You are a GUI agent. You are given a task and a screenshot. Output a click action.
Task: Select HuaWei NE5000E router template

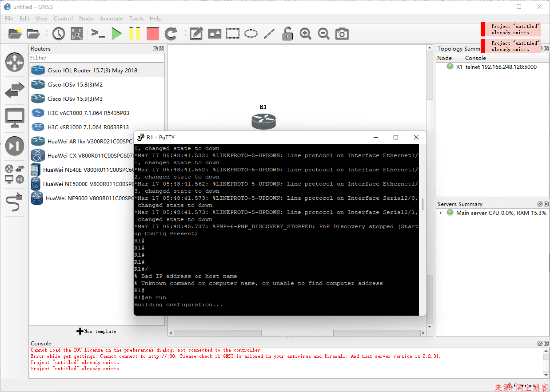82,184
